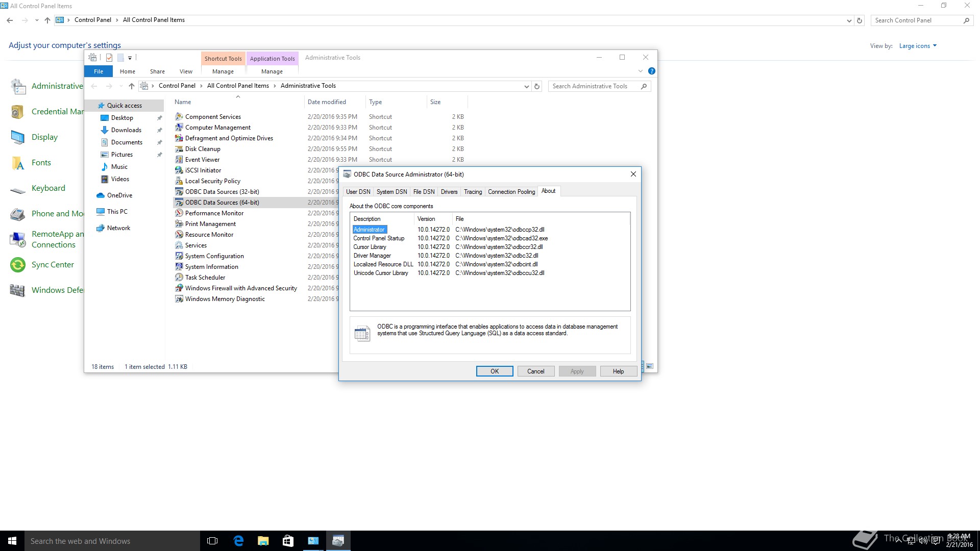The width and height of the screenshot is (980, 551).
Task: Open the Quick Access Toolbar customize dropdown
Action: (130, 58)
